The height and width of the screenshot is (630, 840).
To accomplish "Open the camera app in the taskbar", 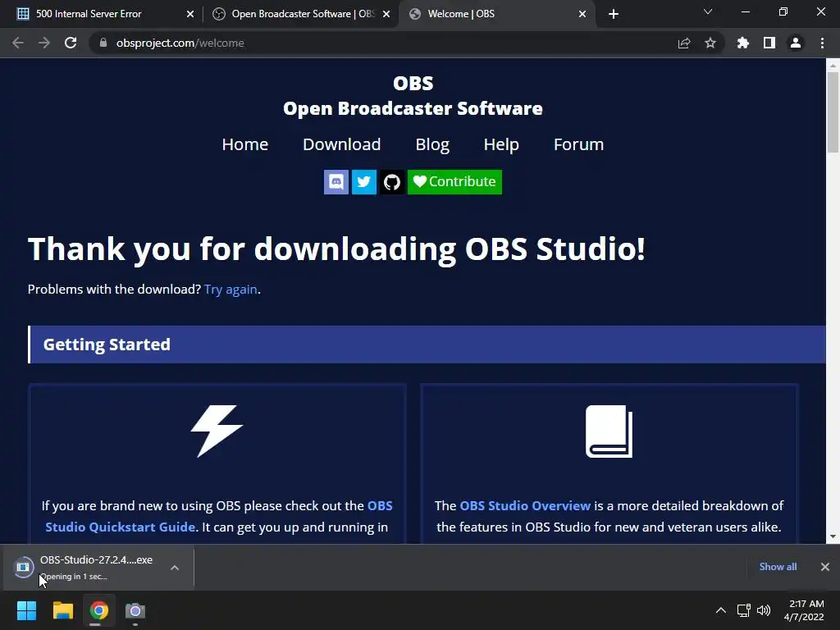I will pyautogui.click(x=135, y=610).
